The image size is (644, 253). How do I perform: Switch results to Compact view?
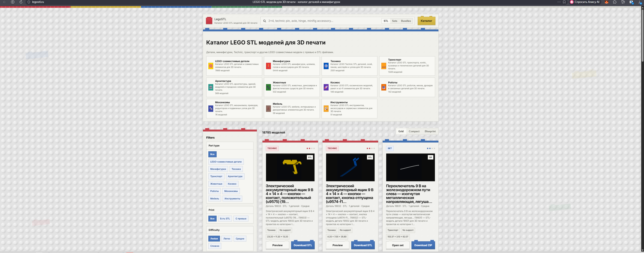pos(414,131)
